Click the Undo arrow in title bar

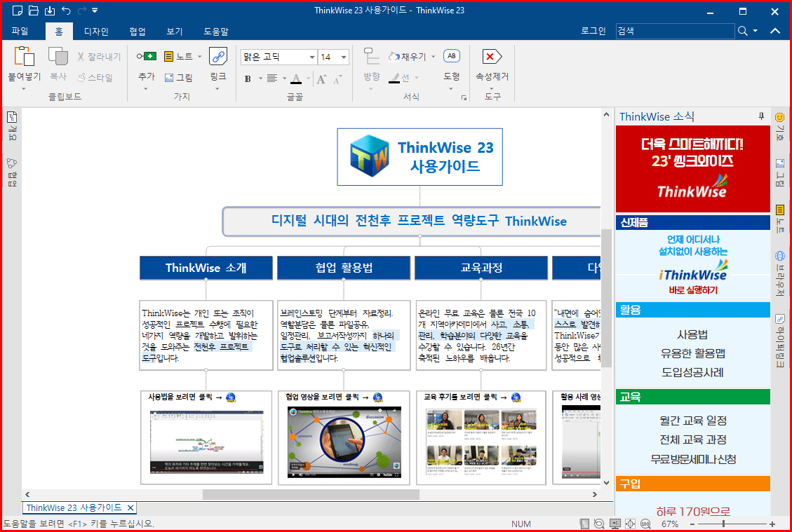(66, 10)
